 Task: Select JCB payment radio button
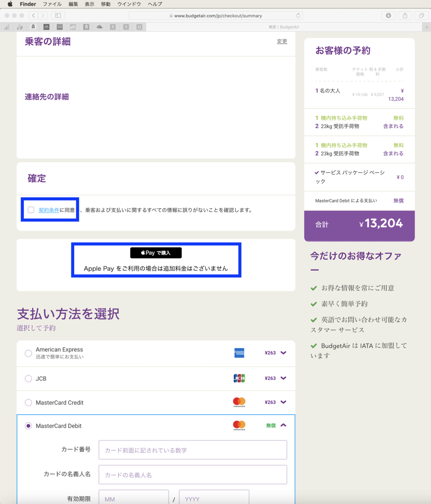[28, 378]
